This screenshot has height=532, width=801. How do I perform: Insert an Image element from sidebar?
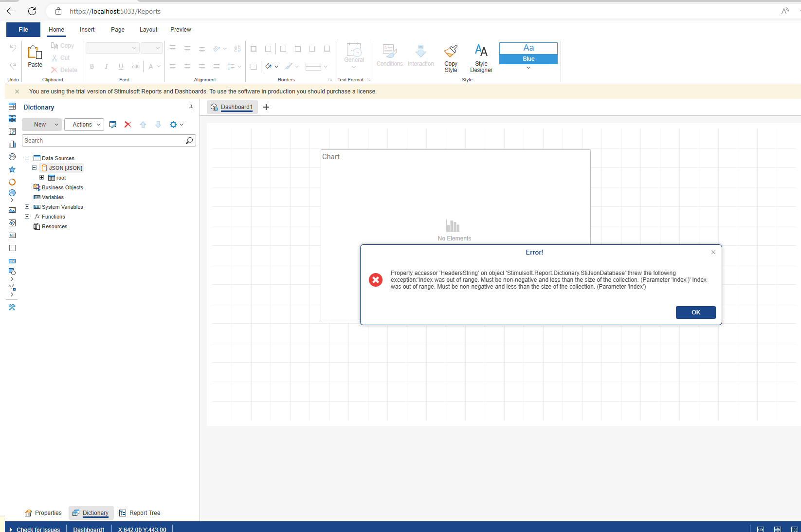(12, 210)
